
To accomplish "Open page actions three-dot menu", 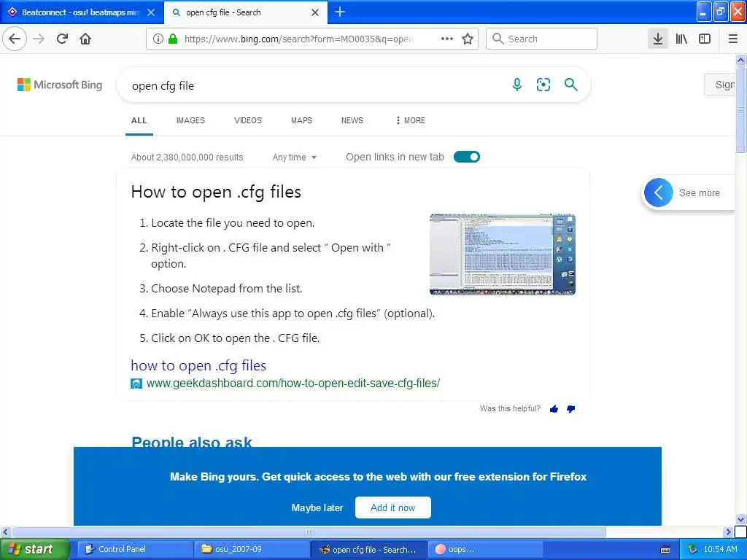I will coord(447,39).
